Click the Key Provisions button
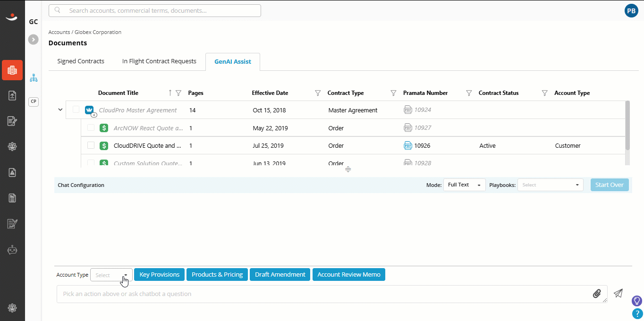Screen dimensions: 644x321 (x=160, y=274)
